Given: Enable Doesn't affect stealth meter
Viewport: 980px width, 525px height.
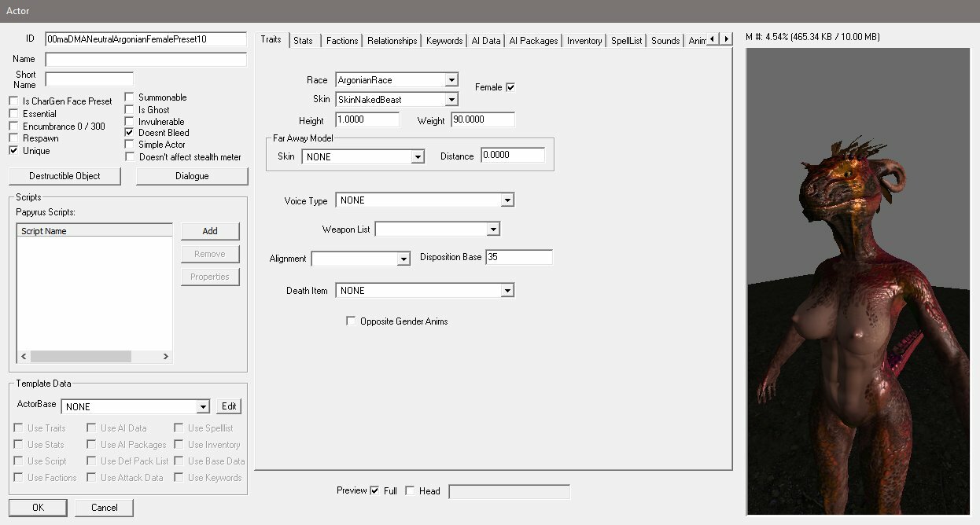Looking at the screenshot, I should pos(130,157).
